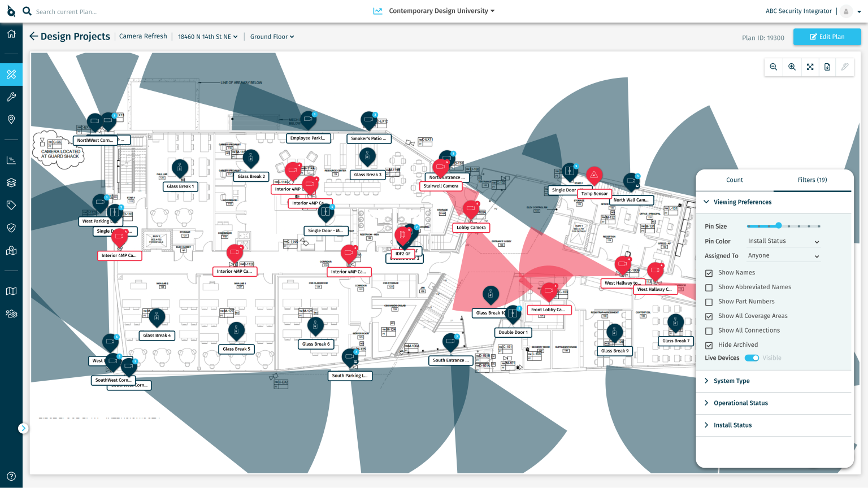Export the plan as a document
Screen dimensions: 868x488
coord(827,67)
